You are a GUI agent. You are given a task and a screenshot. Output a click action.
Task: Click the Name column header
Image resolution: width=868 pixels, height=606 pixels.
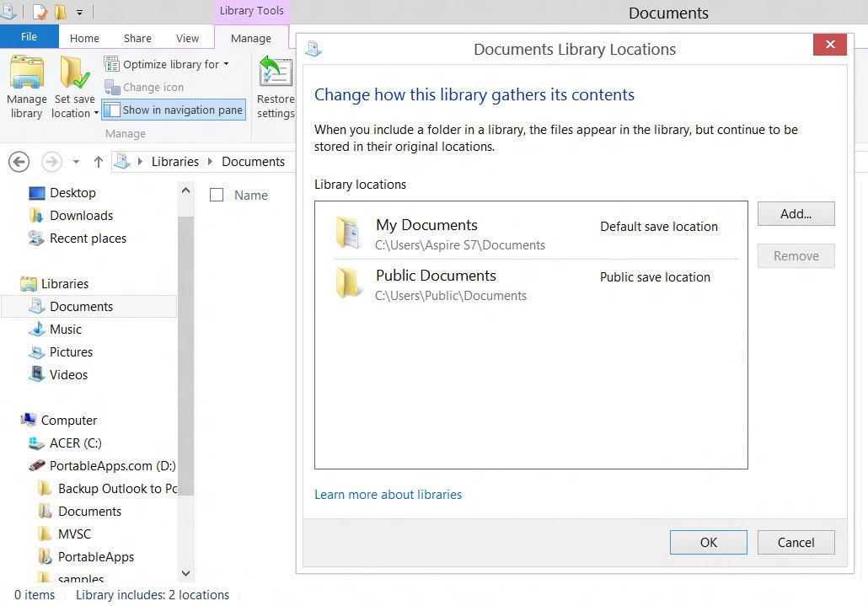point(251,196)
